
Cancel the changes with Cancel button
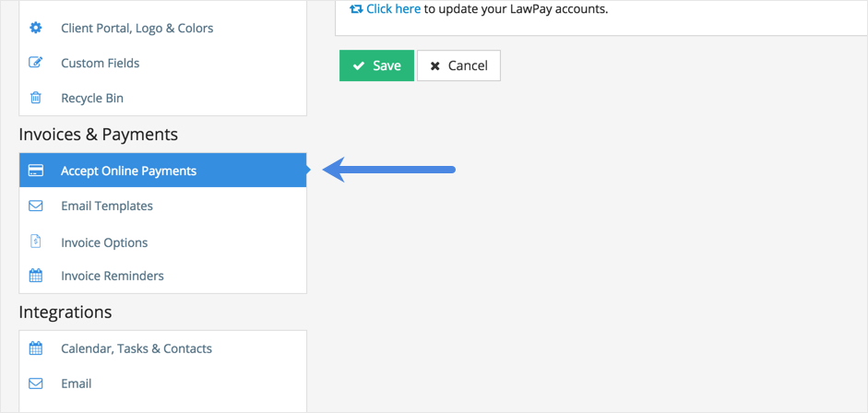pos(458,65)
